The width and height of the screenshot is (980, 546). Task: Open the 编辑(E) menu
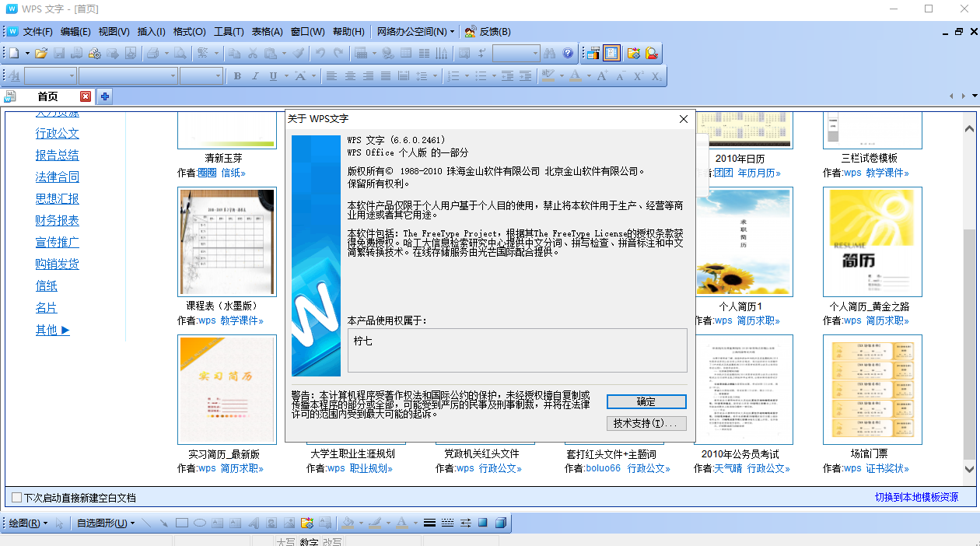click(x=75, y=32)
